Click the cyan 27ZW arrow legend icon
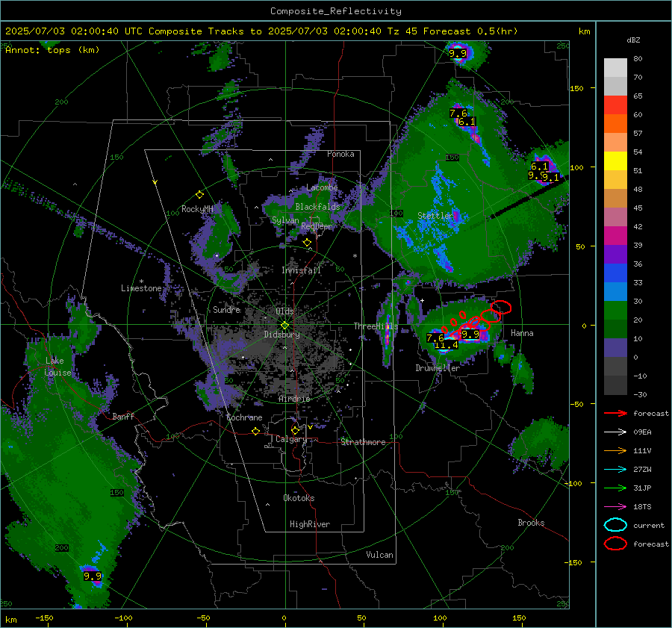672x628 pixels. coord(615,470)
